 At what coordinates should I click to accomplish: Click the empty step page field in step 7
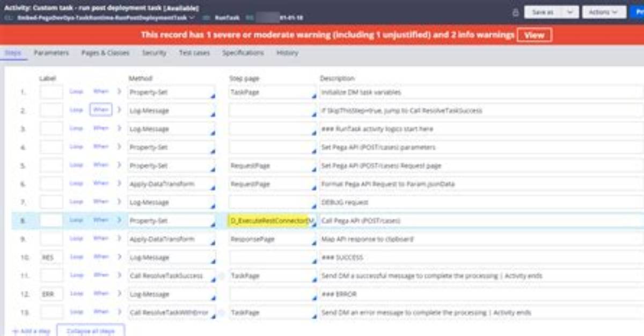click(273, 203)
